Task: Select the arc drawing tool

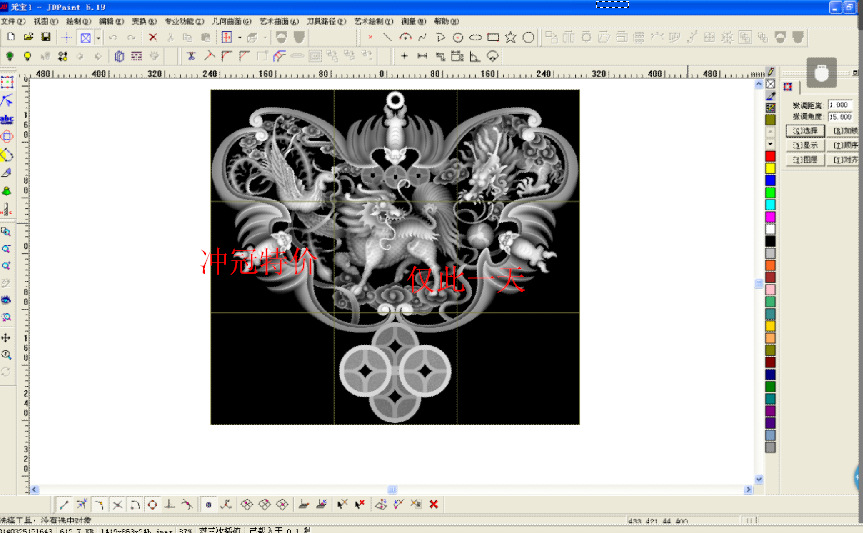Action: pyautogui.click(x=405, y=37)
